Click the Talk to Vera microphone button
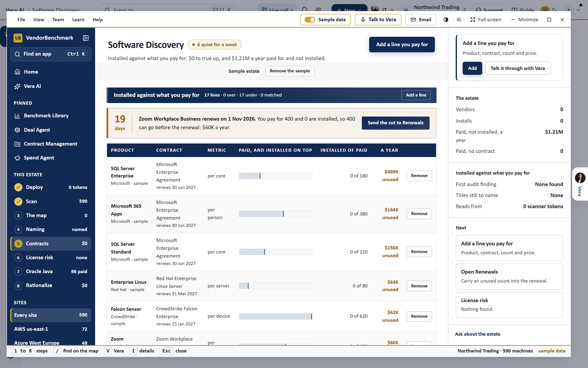Viewport: 588px width, 368px height. pyautogui.click(x=378, y=20)
